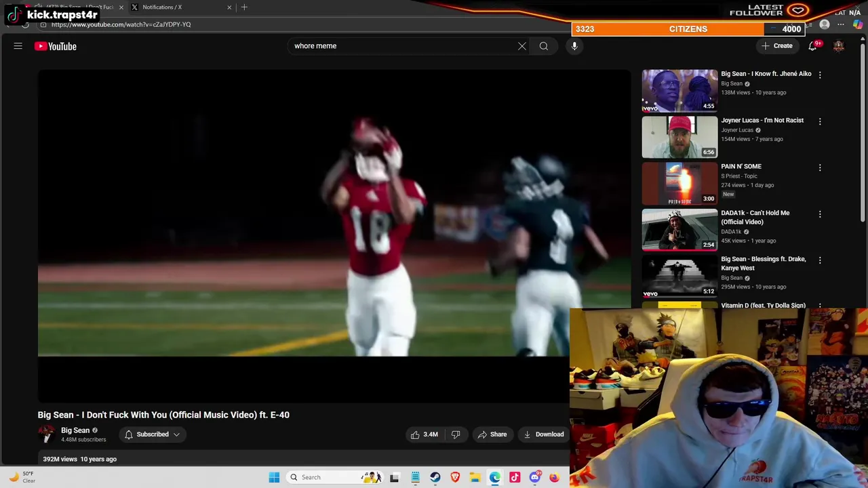The image size is (868, 488).
Task: Open the browser profile icon
Action: click(825, 25)
